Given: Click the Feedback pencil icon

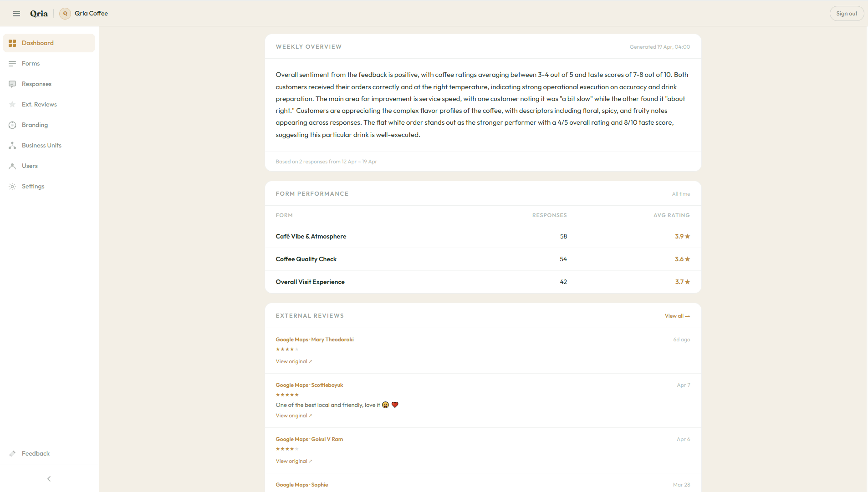Looking at the screenshot, I should [x=12, y=454].
